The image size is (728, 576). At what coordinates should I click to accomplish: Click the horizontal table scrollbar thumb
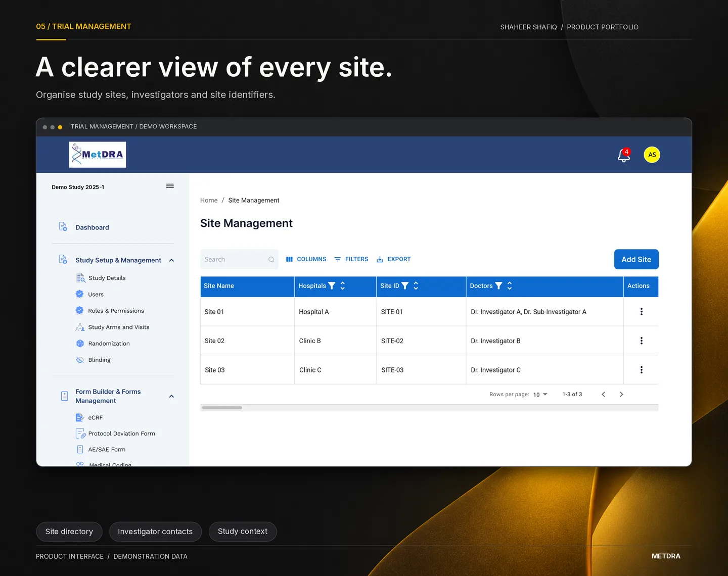click(x=221, y=408)
